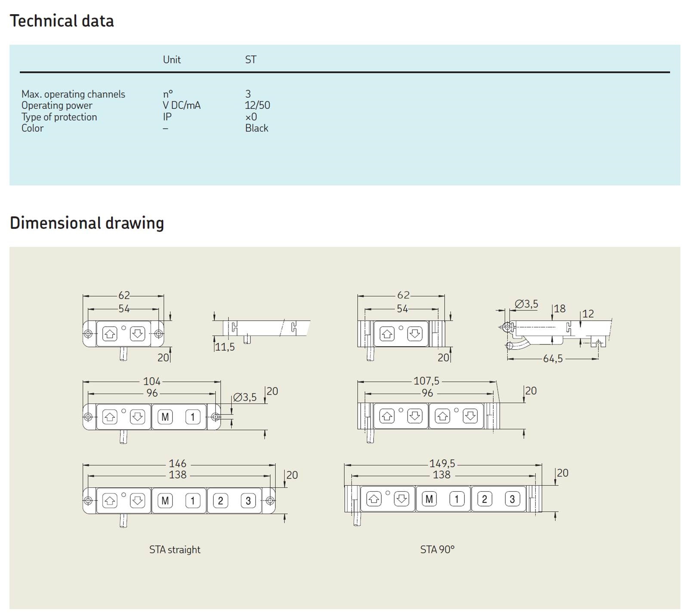
Task: Click the down arrow in the 62 mm STA 90° drawing
Action: [414, 334]
